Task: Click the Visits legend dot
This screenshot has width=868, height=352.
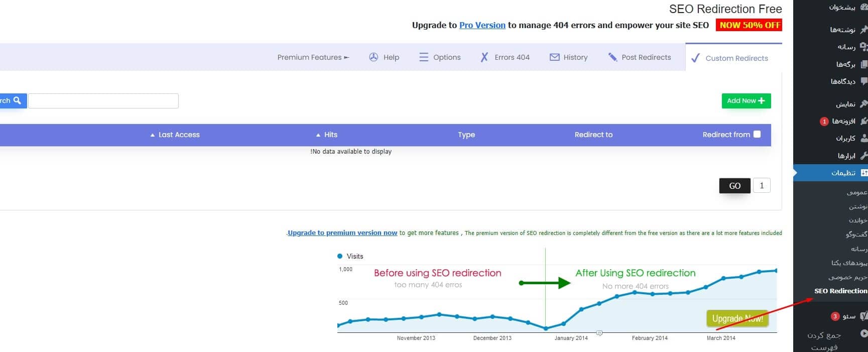Action: point(340,256)
